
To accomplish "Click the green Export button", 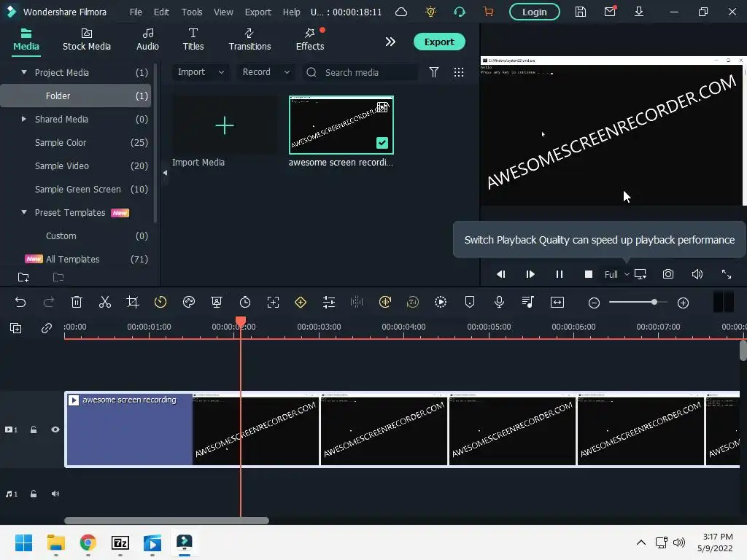I will coord(438,42).
